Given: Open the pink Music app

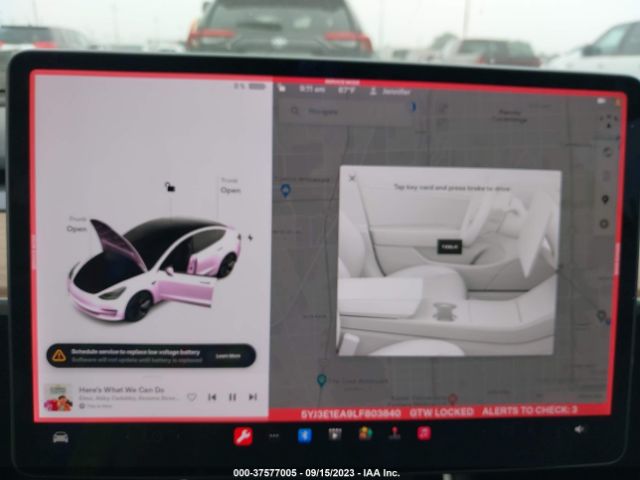Looking at the screenshot, I should click(x=424, y=433).
